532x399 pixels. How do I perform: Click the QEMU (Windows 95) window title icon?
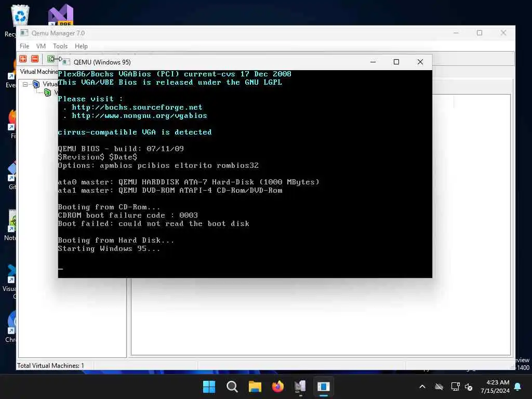[66, 62]
